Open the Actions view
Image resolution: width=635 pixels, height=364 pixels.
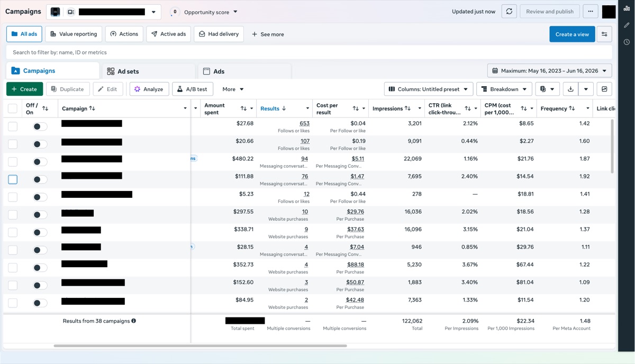click(124, 34)
